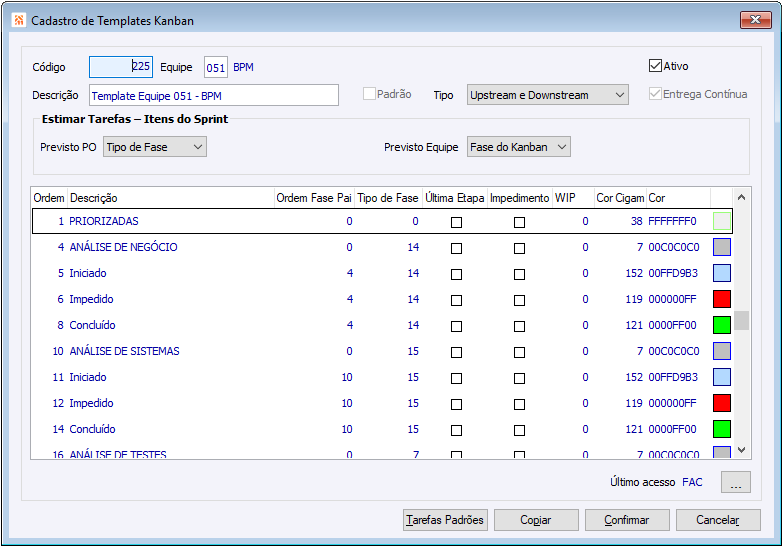
Task: Check Última Etapa for row 14 Concluído
Action: [x=456, y=430]
